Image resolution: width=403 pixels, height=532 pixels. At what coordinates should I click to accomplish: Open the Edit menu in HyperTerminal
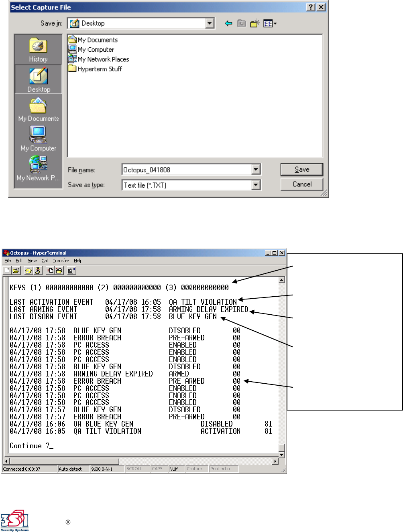point(19,261)
